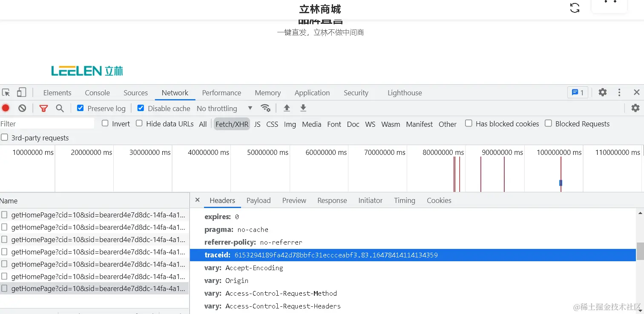Toggle the red filter funnel icon
Image resolution: width=644 pixels, height=314 pixels.
pyautogui.click(x=43, y=108)
